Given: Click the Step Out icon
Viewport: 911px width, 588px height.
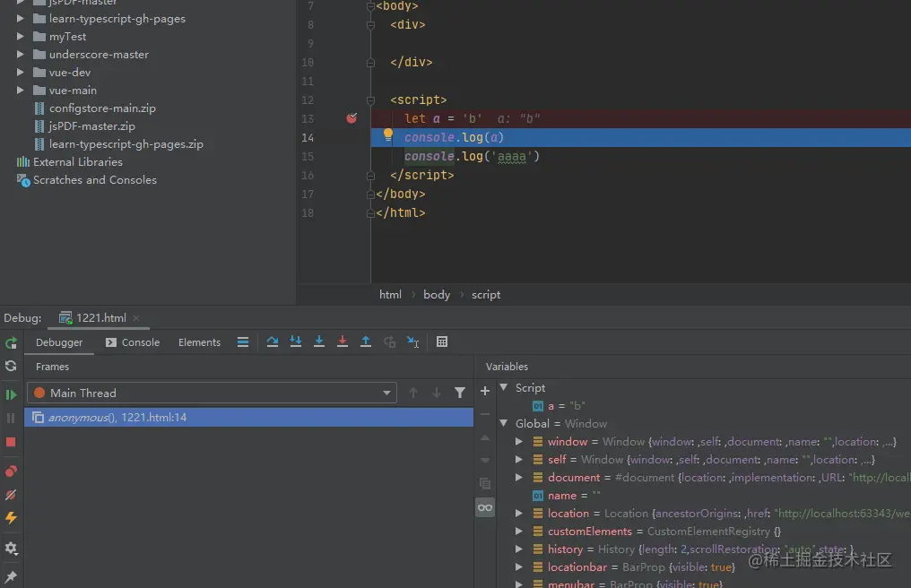Looking at the screenshot, I should [x=366, y=342].
